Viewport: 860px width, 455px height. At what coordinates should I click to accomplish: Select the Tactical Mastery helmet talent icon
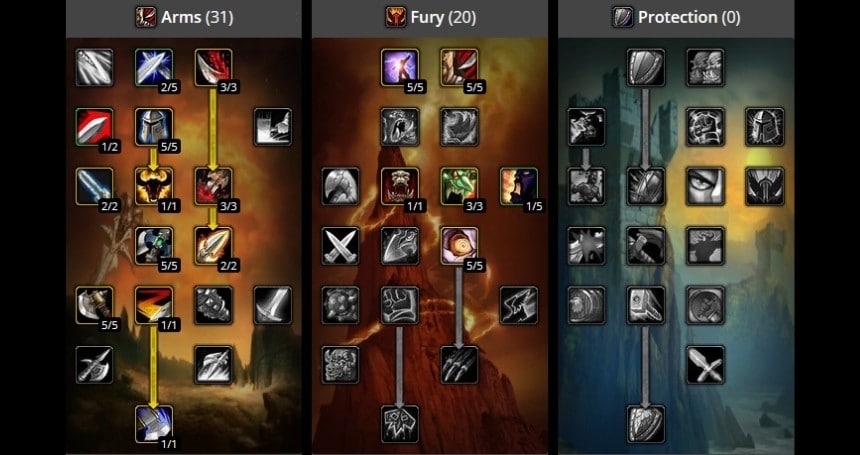(x=154, y=127)
